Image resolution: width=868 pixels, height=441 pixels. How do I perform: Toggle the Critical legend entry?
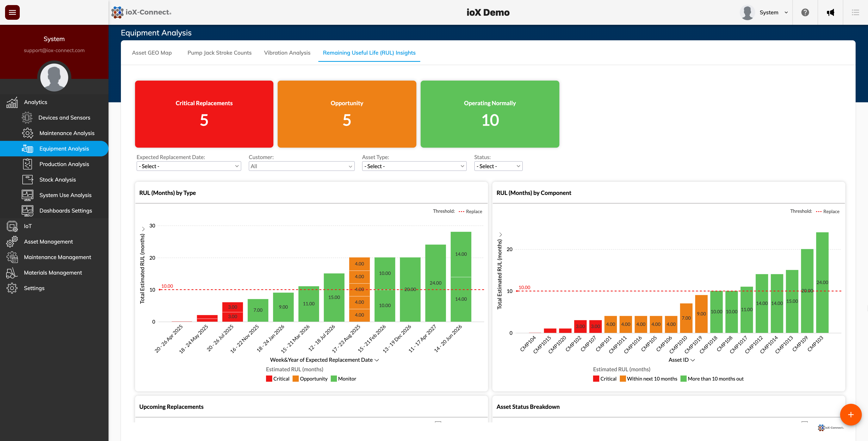278,378
